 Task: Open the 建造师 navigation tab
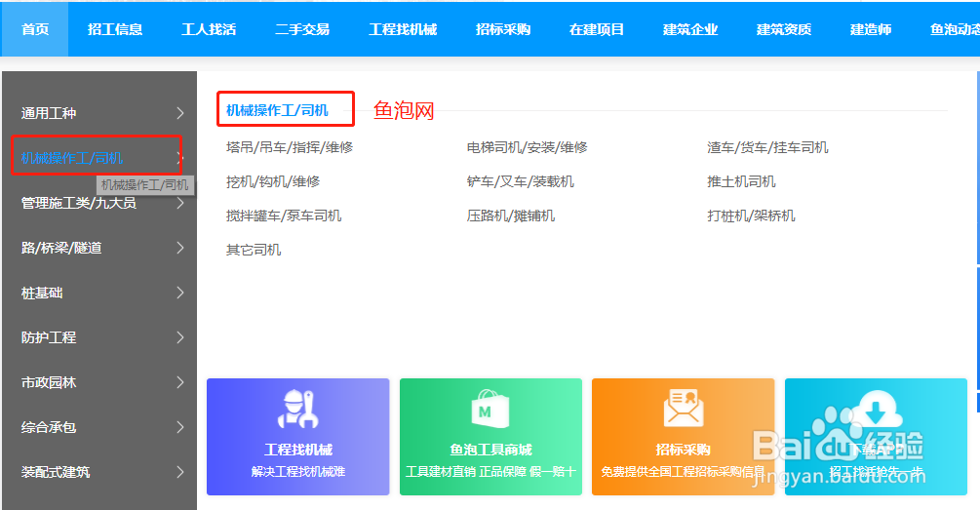coord(871,29)
